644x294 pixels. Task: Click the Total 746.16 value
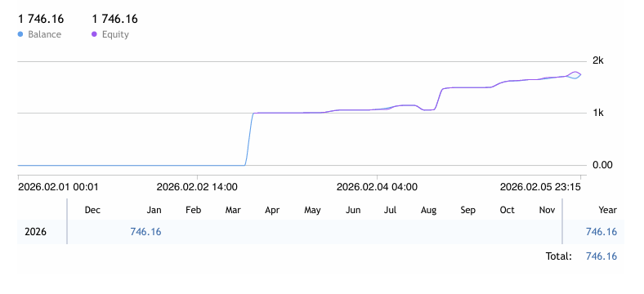(x=602, y=256)
